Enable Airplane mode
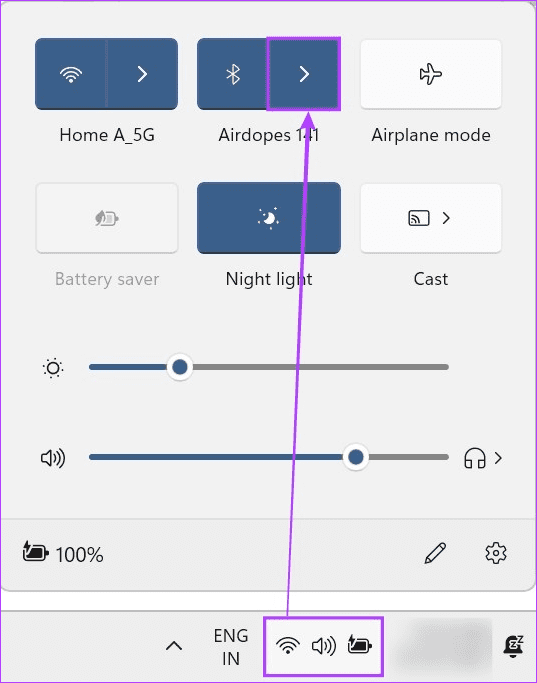This screenshot has height=683, width=537. 431,74
